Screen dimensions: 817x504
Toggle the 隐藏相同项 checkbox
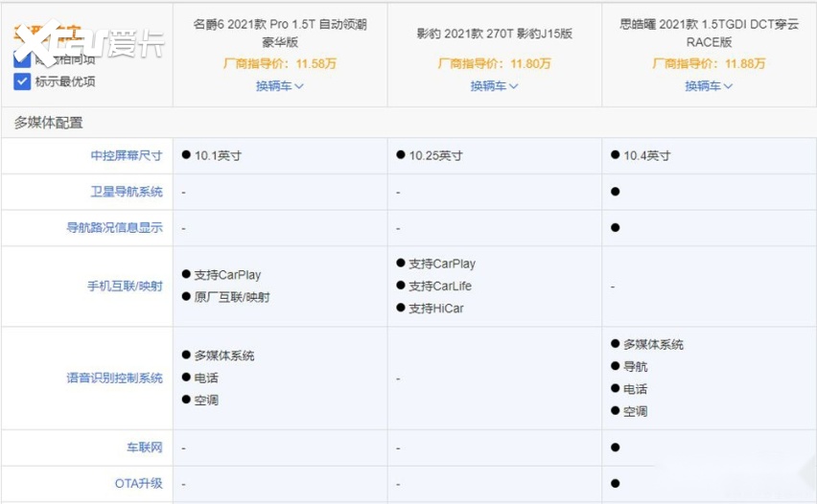tap(23, 60)
